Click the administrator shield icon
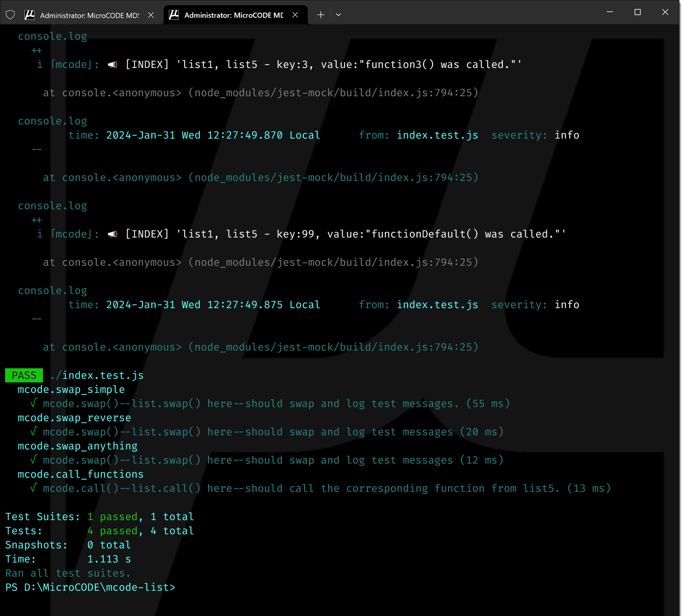Viewport: 683px width, 616px height. click(x=11, y=15)
